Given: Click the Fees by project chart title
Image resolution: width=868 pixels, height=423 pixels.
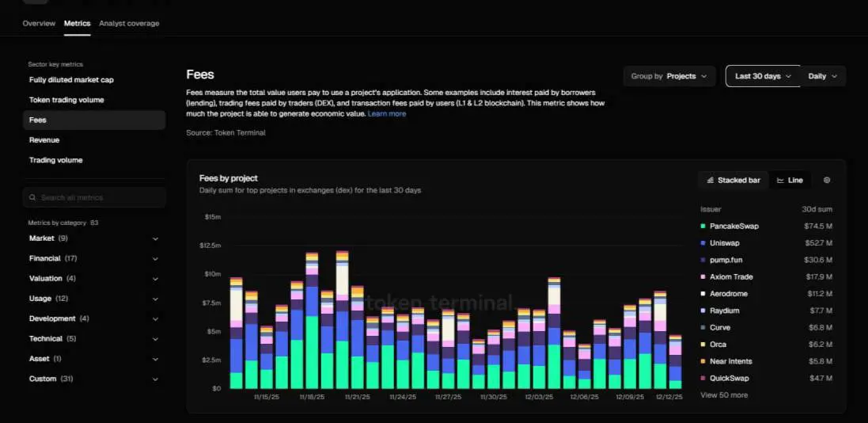Looking at the screenshot, I should point(229,178).
